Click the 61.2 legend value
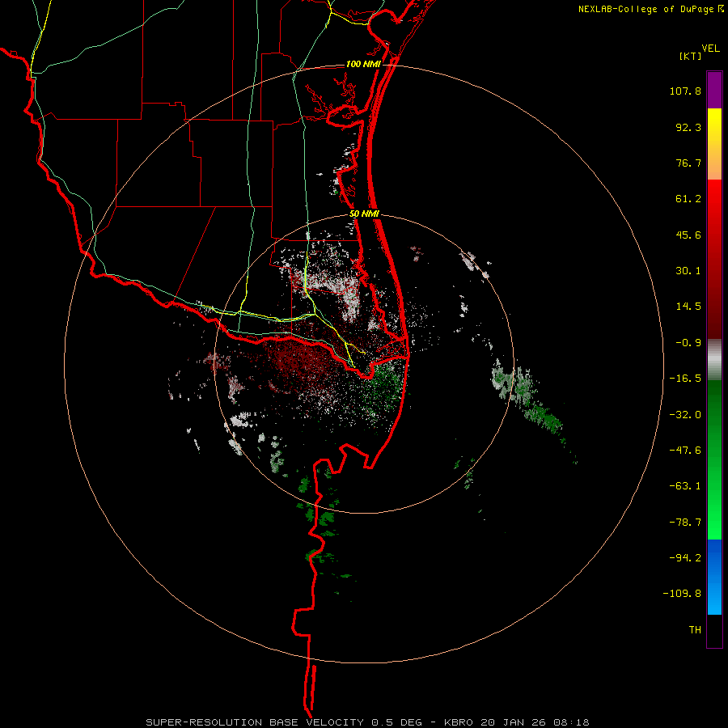Viewport: 728px width, 728px height. point(688,199)
